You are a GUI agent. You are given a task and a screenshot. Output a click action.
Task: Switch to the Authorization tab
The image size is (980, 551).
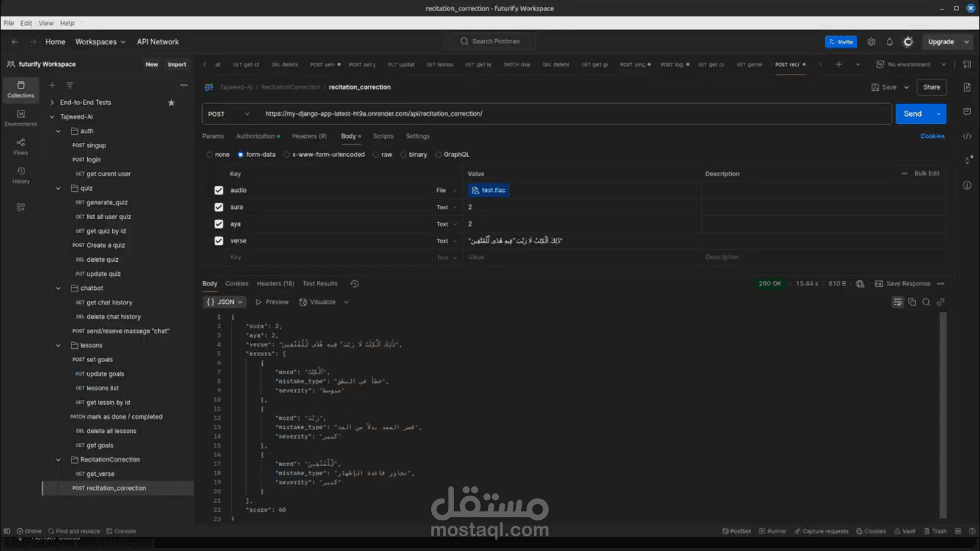tap(258, 137)
